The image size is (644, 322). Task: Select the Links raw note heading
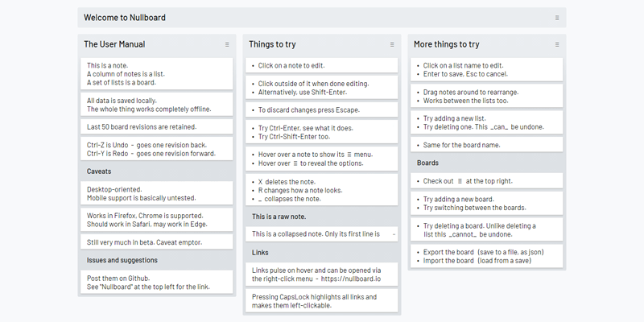pos(322,253)
